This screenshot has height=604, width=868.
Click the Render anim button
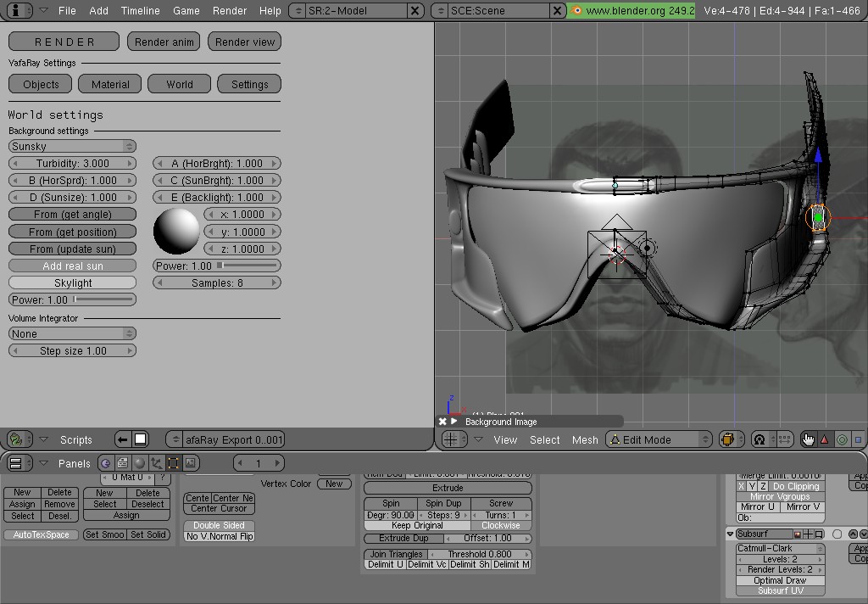(x=164, y=42)
